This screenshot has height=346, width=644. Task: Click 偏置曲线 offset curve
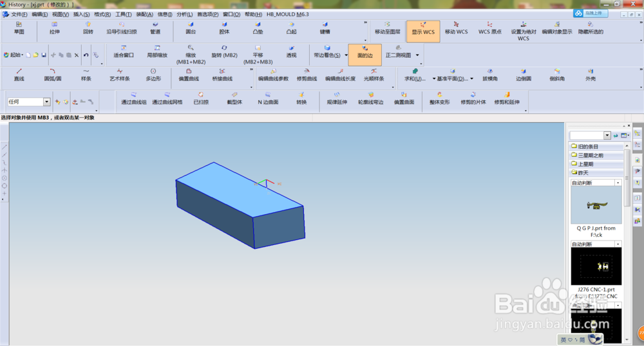pyautogui.click(x=189, y=75)
